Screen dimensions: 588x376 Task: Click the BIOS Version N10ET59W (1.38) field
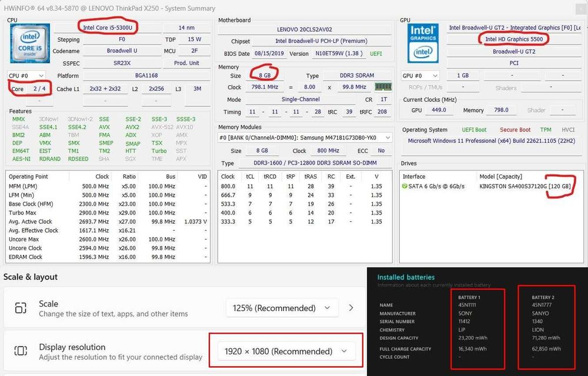tap(339, 53)
